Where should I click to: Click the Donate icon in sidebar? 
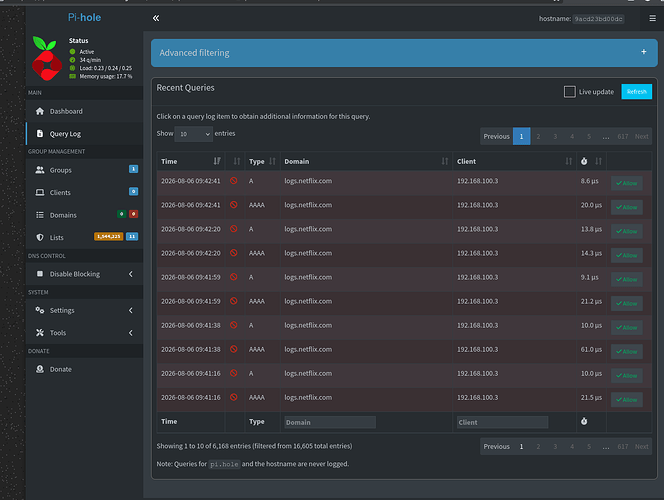40,369
